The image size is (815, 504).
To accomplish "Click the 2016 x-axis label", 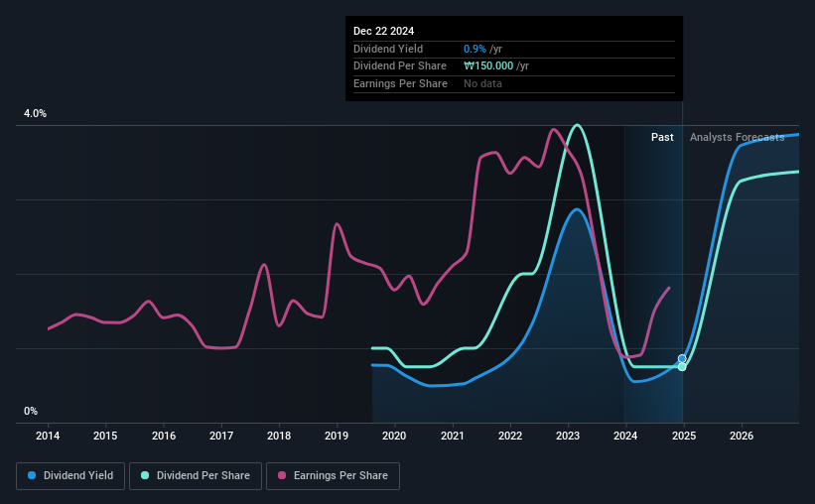I will coord(164,436).
